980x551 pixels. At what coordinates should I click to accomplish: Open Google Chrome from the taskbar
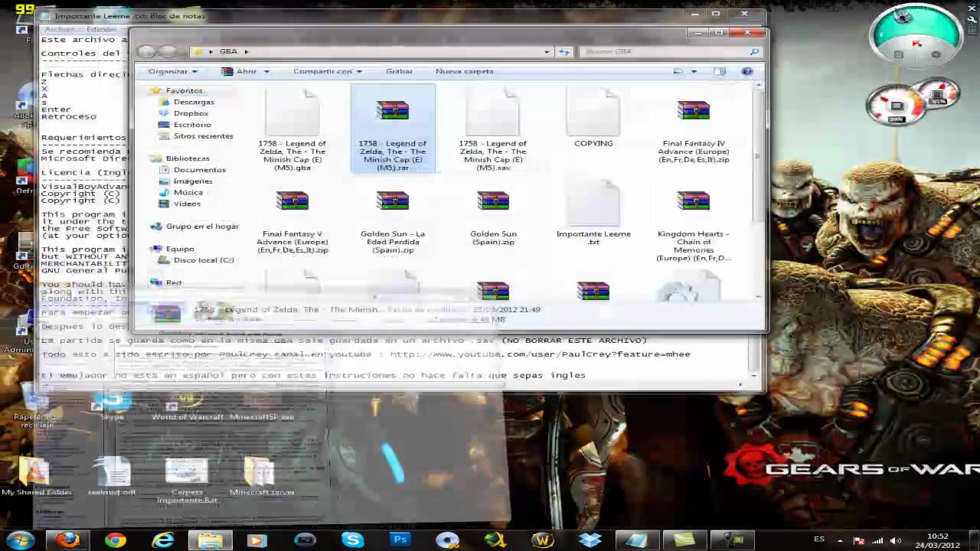click(x=116, y=540)
